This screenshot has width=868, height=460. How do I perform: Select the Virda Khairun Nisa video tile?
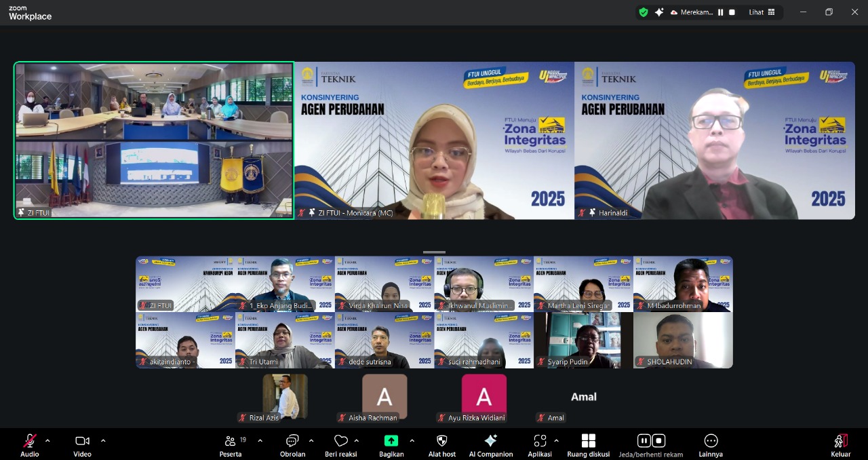[384, 284]
